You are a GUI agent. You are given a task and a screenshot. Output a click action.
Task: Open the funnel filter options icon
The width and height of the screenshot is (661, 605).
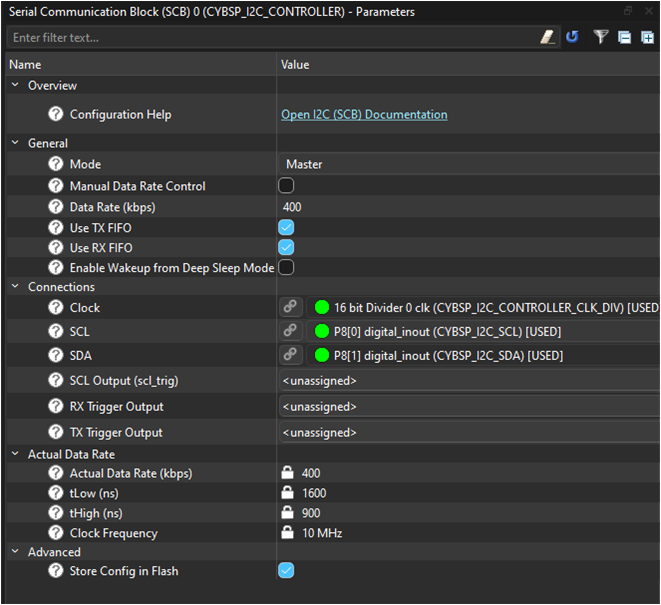pos(600,37)
